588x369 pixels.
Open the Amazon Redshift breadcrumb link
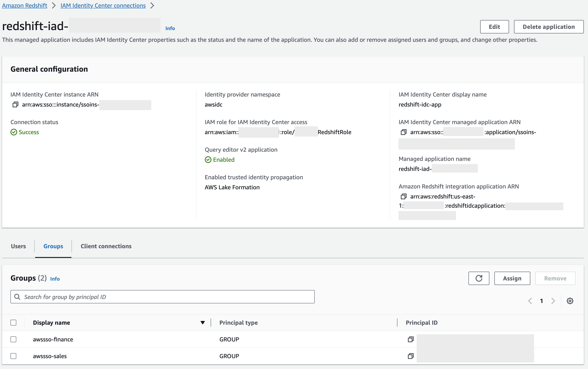[x=25, y=5]
